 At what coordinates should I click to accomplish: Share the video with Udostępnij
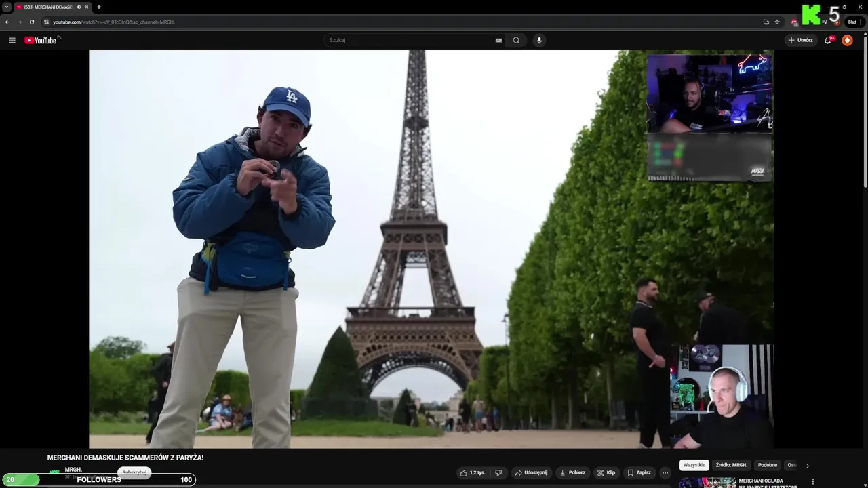pyautogui.click(x=531, y=472)
